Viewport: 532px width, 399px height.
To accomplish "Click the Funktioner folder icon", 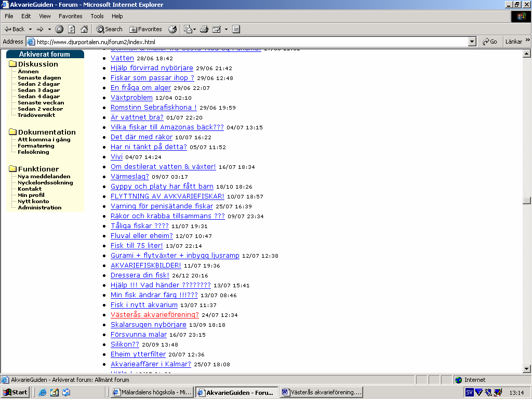I will click(13, 169).
